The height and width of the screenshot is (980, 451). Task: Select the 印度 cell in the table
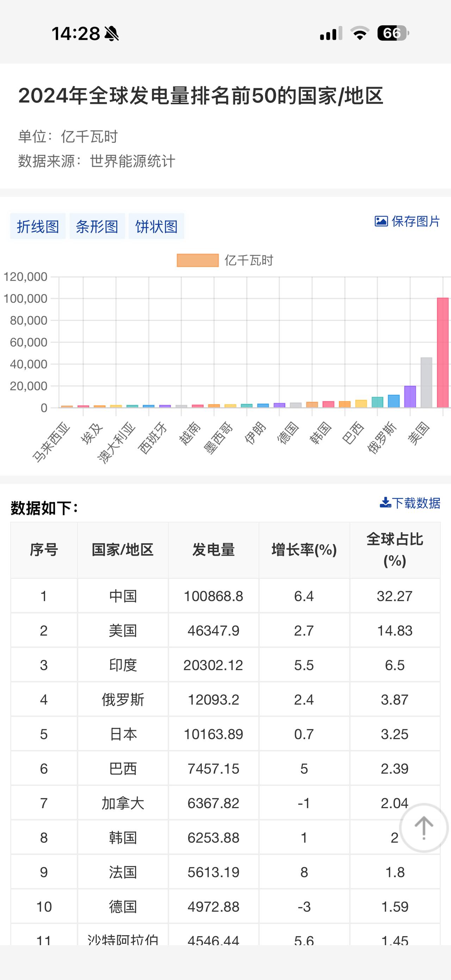123,665
